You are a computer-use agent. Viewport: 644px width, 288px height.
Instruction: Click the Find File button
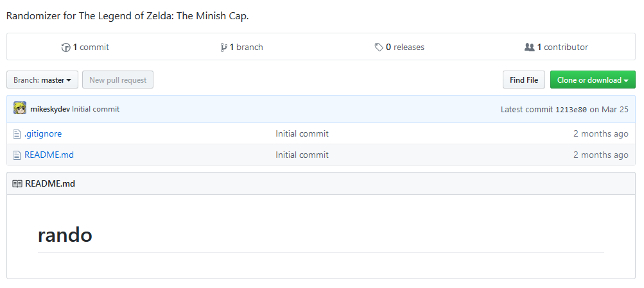[x=524, y=80]
